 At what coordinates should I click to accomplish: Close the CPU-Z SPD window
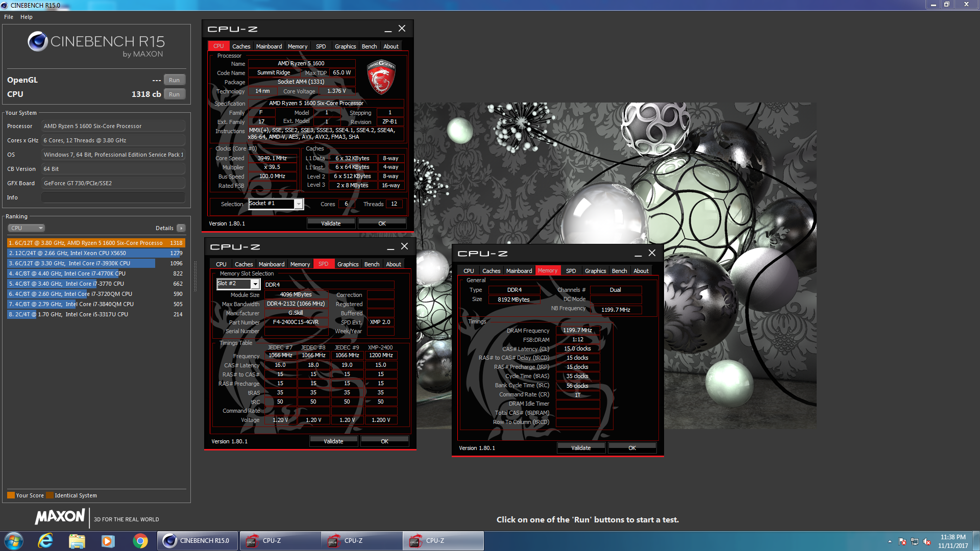pyautogui.click(x=404, y=246)
